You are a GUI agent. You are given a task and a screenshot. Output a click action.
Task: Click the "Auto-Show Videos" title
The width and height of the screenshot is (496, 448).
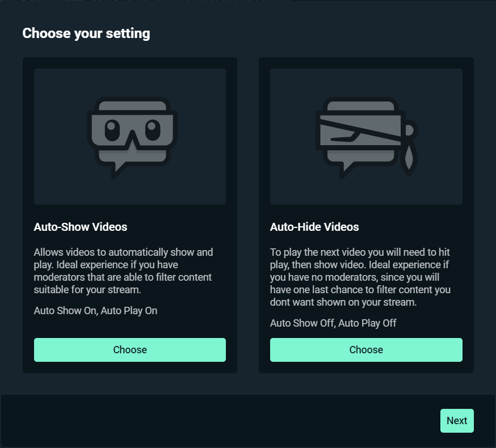pos(81,227)
